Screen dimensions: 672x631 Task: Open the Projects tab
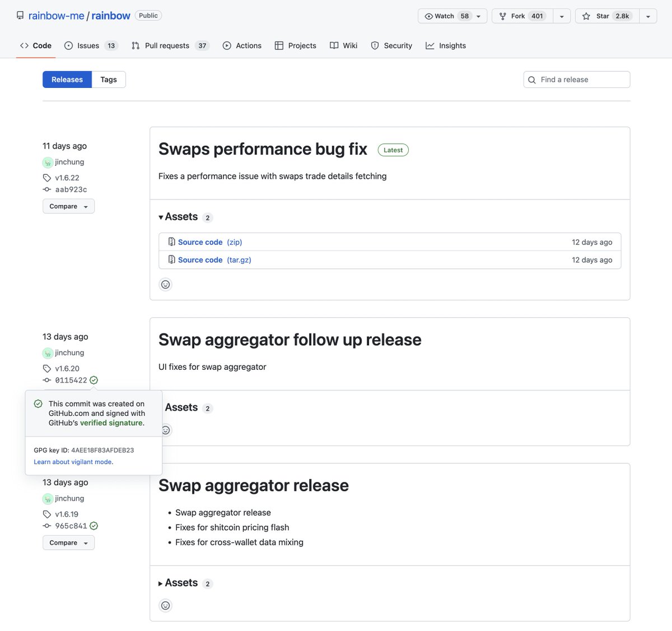point(296,45)
